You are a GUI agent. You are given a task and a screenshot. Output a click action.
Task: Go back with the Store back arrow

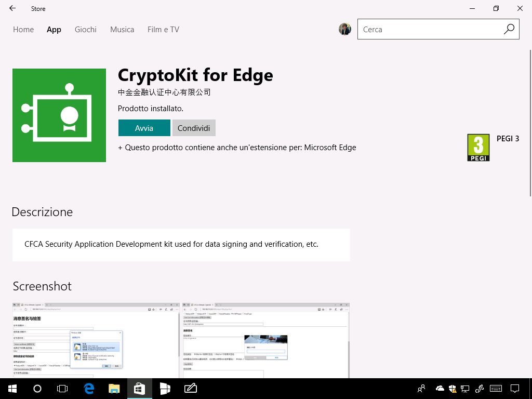tap(12, 8)
